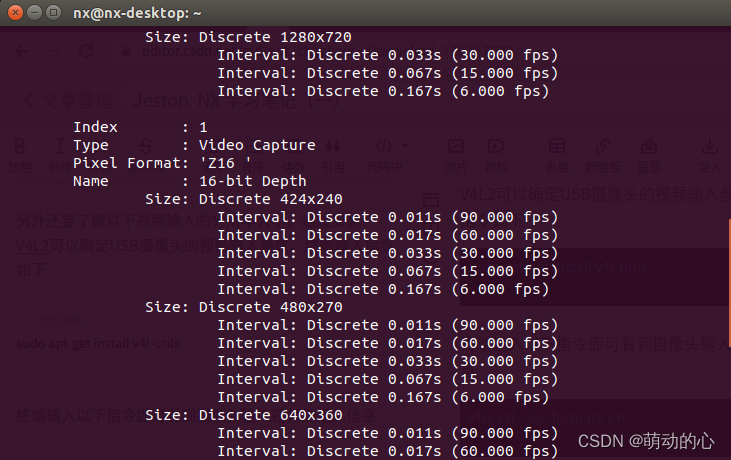
Task: Click the table (表格) icon in the background editor
Action: pyautogui.click(x=557, y=146)
